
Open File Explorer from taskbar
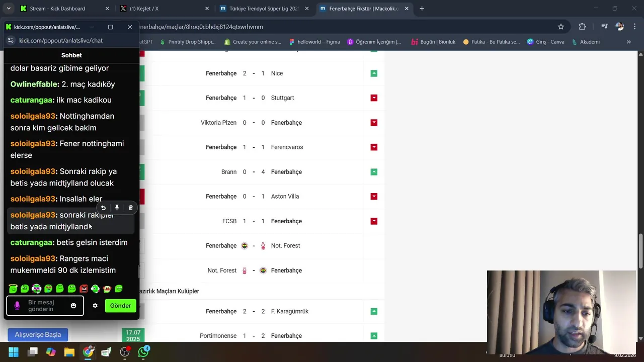(69, 352)
